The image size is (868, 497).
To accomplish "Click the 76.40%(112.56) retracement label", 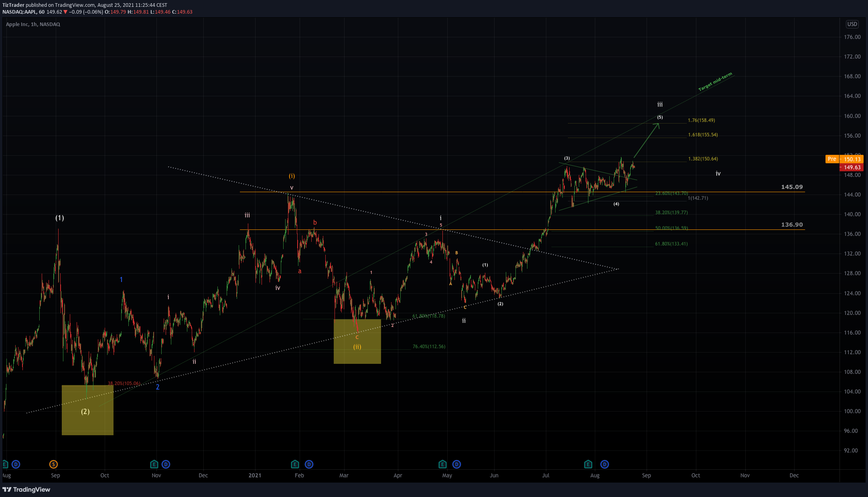I will pyautogui.click(x=429, y=347).
